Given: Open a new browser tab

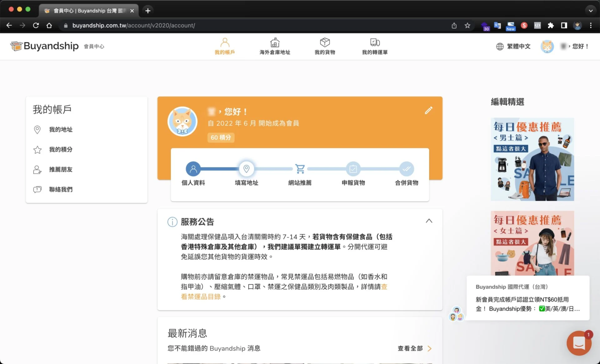Looking at the screenshot, I should tap(148, 11).
